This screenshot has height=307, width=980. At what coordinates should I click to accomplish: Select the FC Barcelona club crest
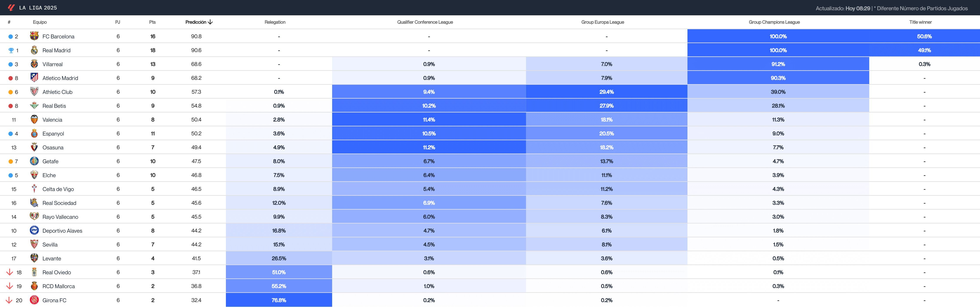pos(34,36)
